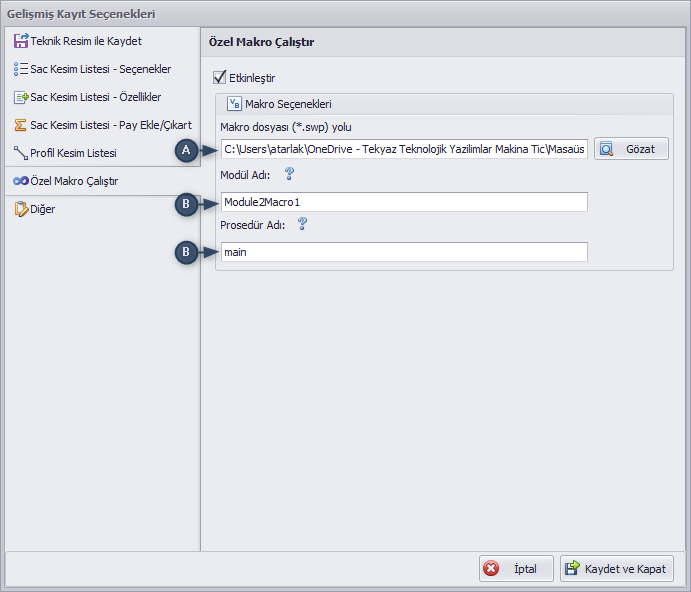Open Sac Kesim Listesi - Seçenekler section
Viewport: 691px width, 592px height.
click(x=102, y=69)
